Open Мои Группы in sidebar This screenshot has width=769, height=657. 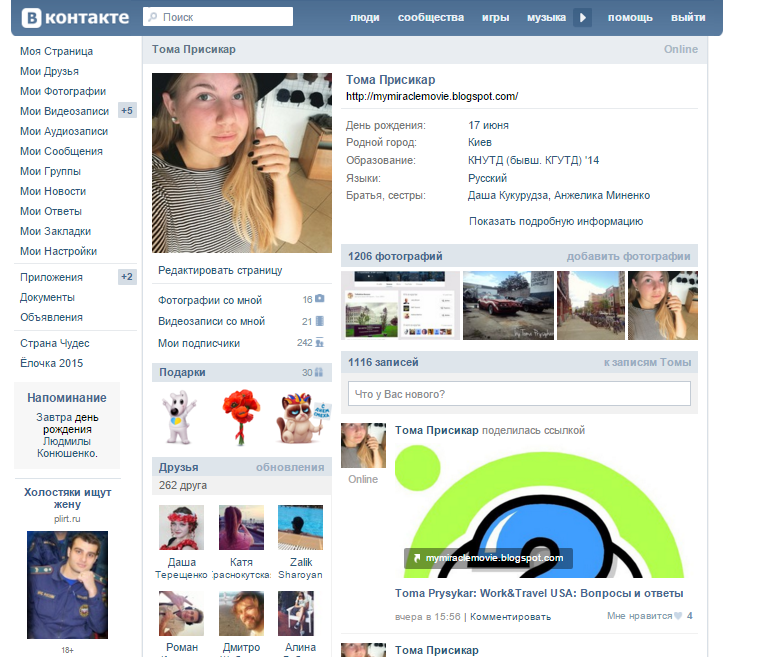coord(50,172)
